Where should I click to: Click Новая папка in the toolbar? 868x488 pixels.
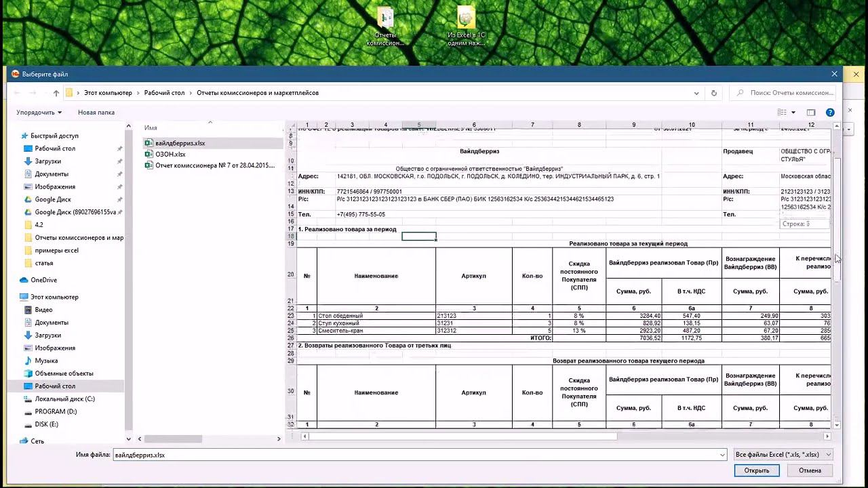(x=96, y=113)
